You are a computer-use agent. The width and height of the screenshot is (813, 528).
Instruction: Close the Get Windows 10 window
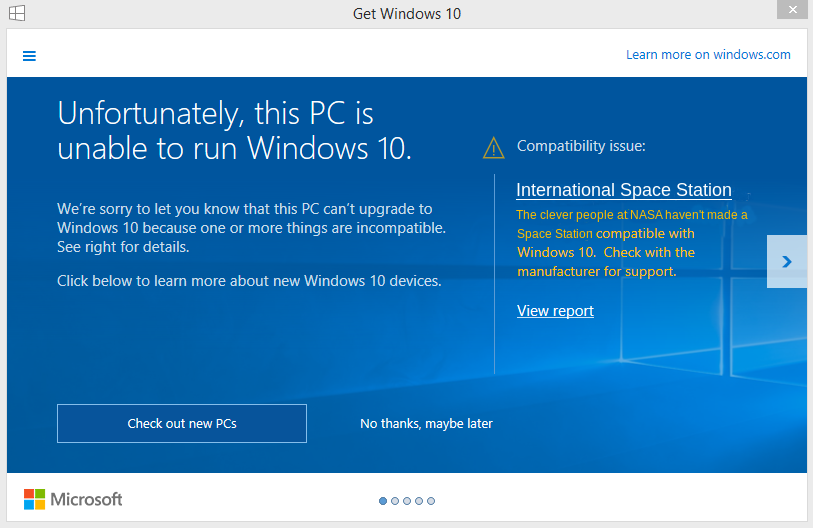coord(793,9)
